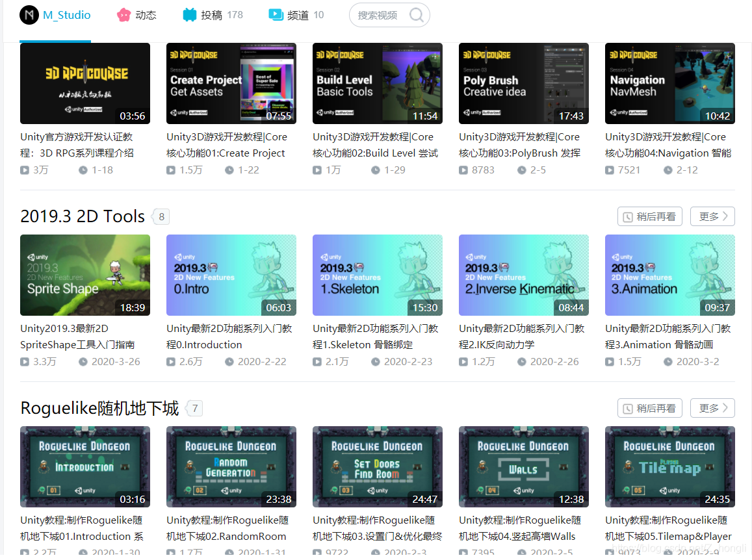Image resolution: width=752 pixels, height=560 pixels.
Task: Click the upload date 2020-3-2
Action: pos(698,362)
